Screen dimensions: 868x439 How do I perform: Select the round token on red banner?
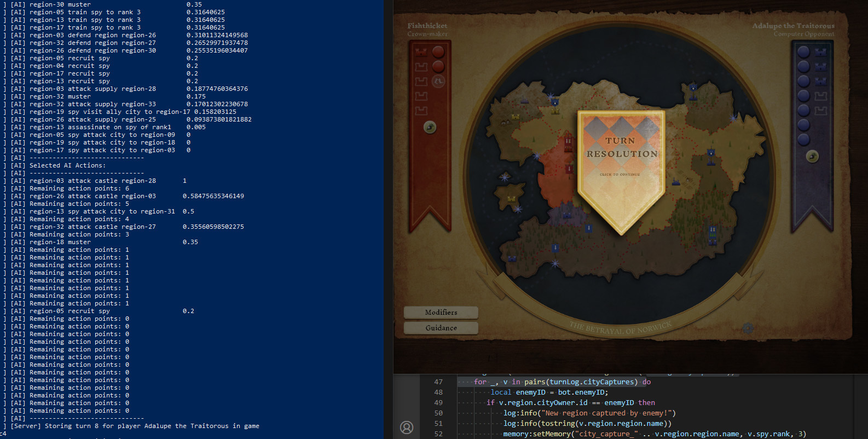click(430, 127)
